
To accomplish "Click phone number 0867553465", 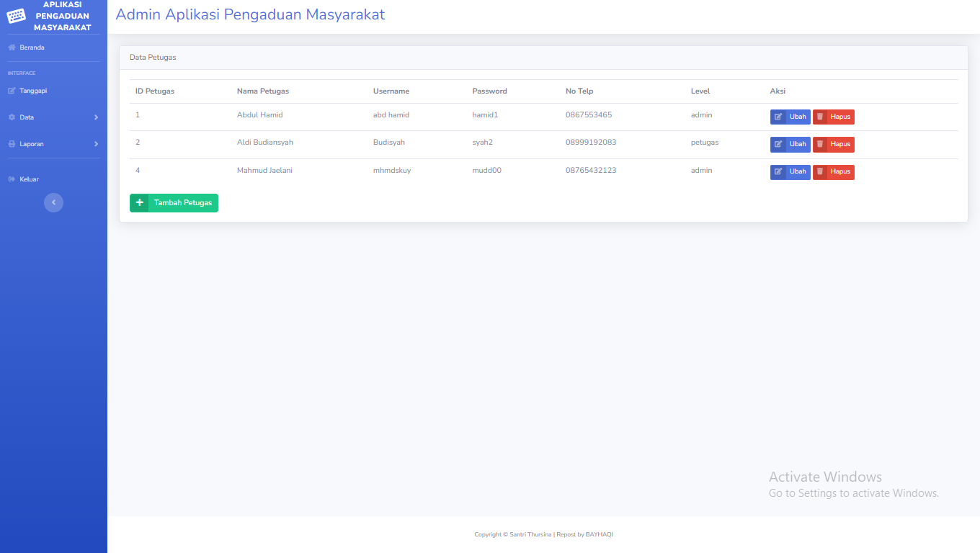I will (x=589, y=115).
